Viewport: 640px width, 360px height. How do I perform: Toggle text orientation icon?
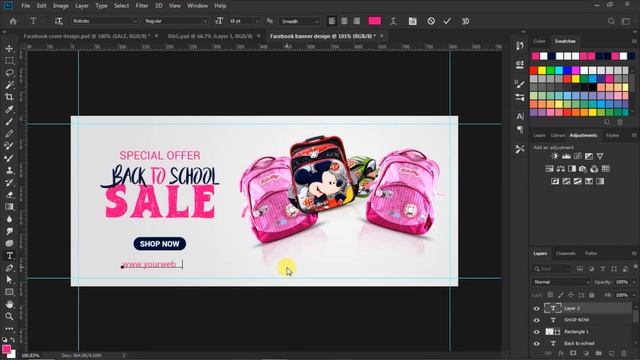(58, 21)
